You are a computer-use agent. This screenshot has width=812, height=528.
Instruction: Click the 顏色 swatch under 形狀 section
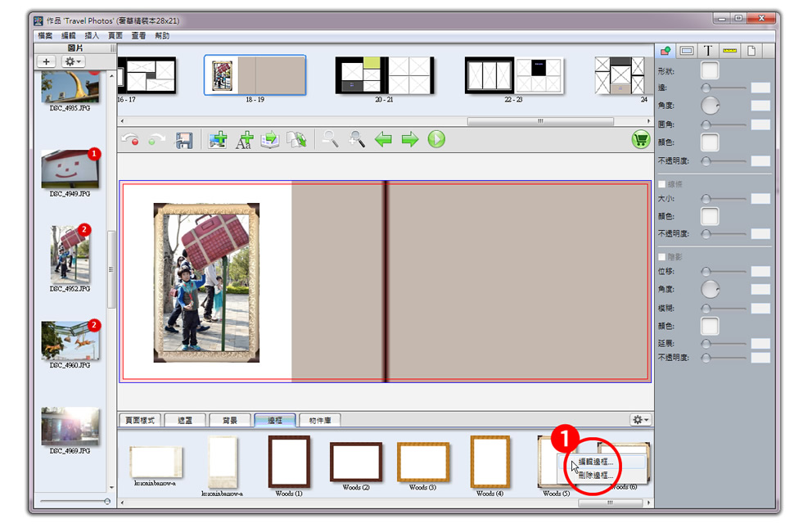click(710, 143)
